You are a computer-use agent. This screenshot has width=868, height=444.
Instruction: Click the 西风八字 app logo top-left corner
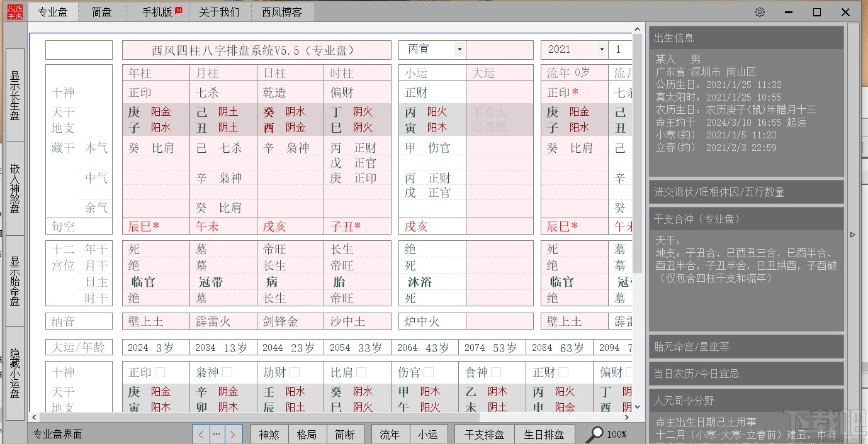14,11
